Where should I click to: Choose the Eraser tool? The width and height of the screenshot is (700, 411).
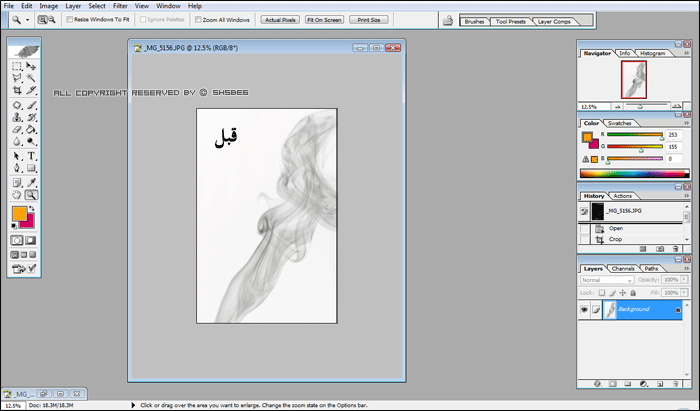click(x=17, y=130)
